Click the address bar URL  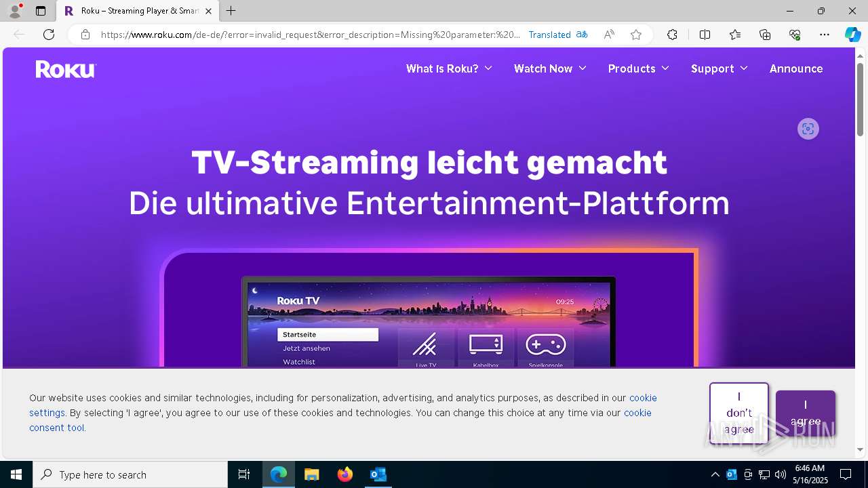click(311, 35)
